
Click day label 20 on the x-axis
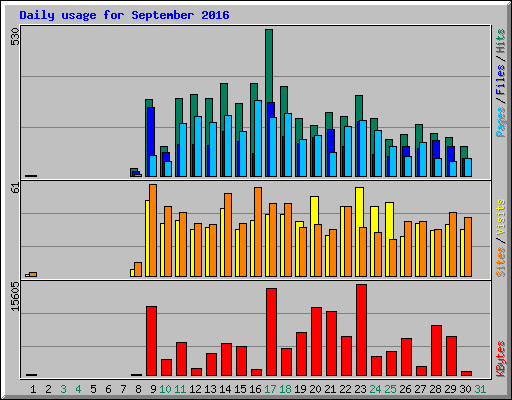click(315, 389)
